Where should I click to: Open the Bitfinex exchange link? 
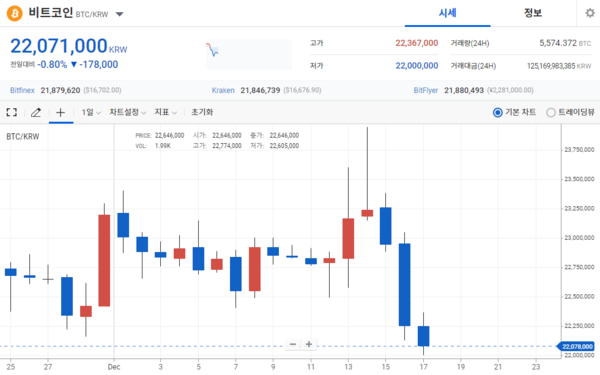click(x=22, y=90)
